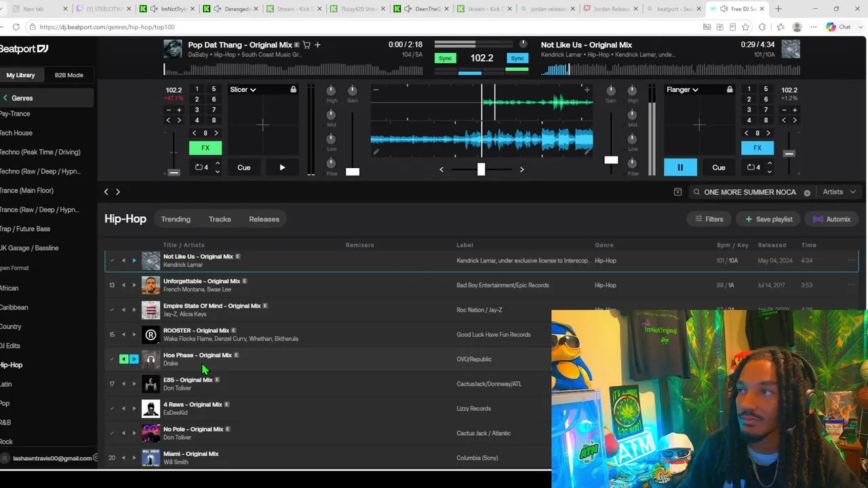Open Trap / Future Bass genre
The image size is (868, 488).
(25, 229)
